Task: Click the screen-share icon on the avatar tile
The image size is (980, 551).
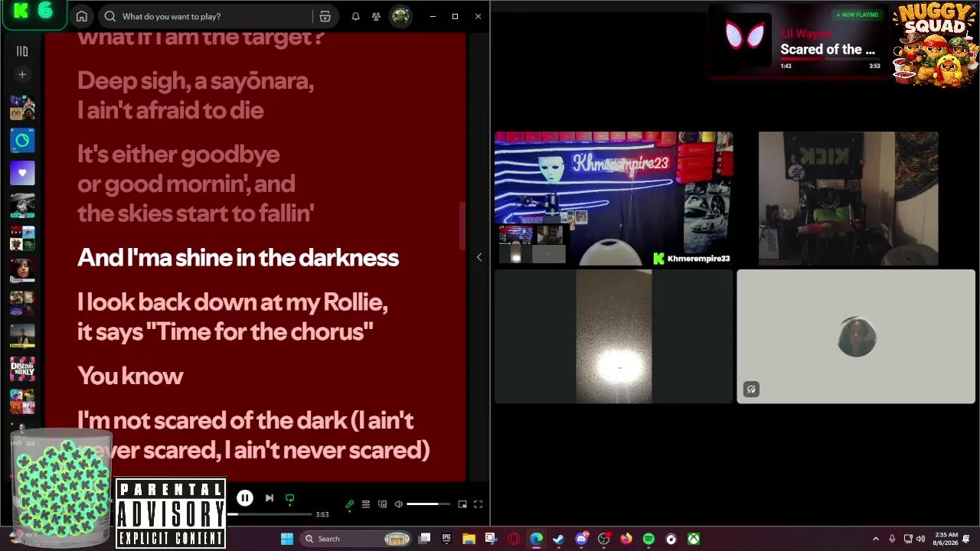Action: pyautogui.click(x=751, y=390)
